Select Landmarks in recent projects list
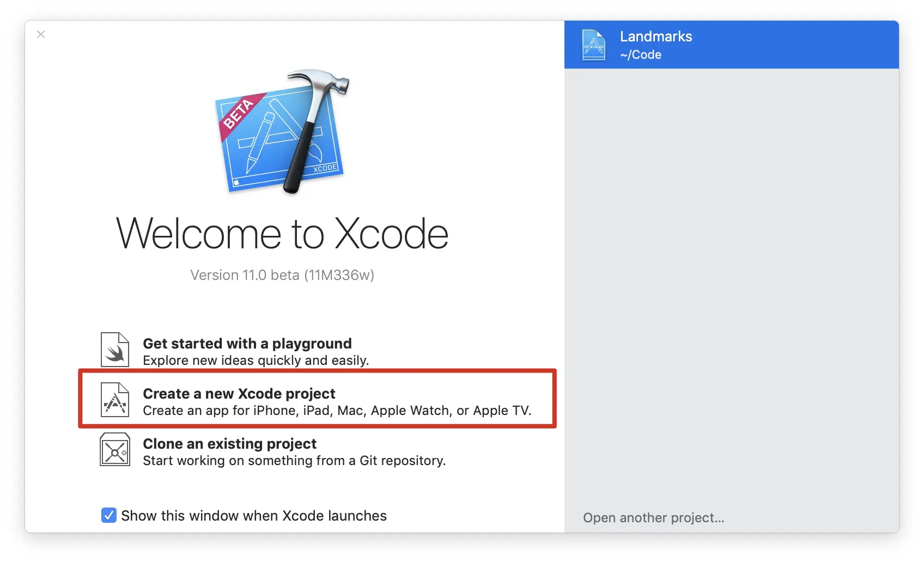This screenshot has width=924, height=562. pyautogui.click(x=732, y=45)
